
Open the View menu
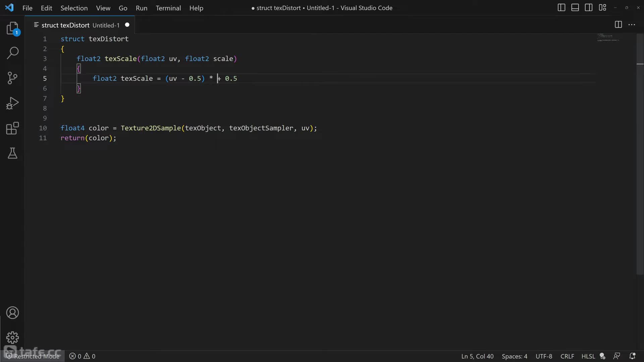(x=103, y=8)
